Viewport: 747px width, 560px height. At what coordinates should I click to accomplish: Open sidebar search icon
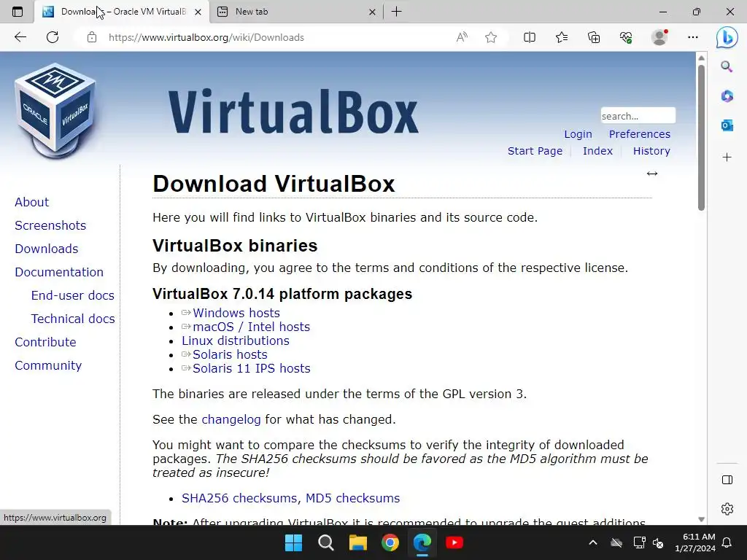click(x=727, y=66)
